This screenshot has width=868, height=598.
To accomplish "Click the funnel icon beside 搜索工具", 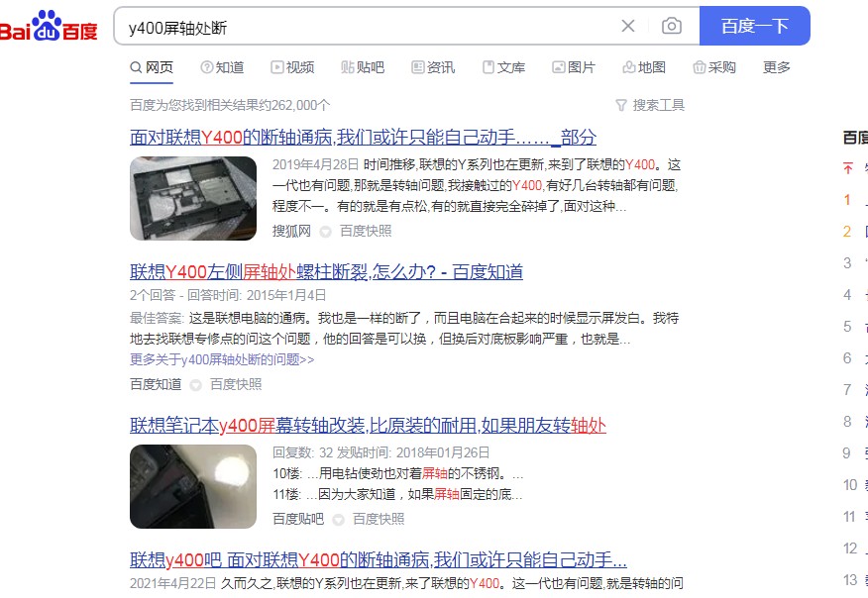I will (x=621, y=105).
